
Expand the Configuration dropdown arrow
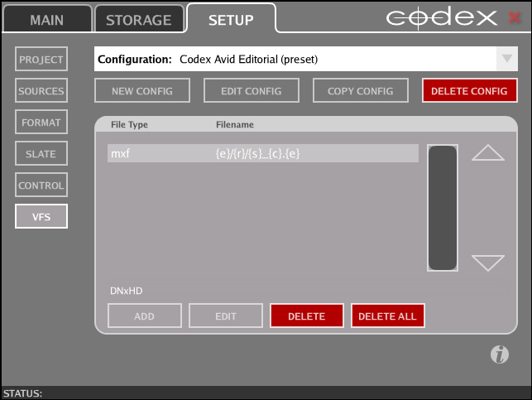pyautogui.click(x=507, y=59)
